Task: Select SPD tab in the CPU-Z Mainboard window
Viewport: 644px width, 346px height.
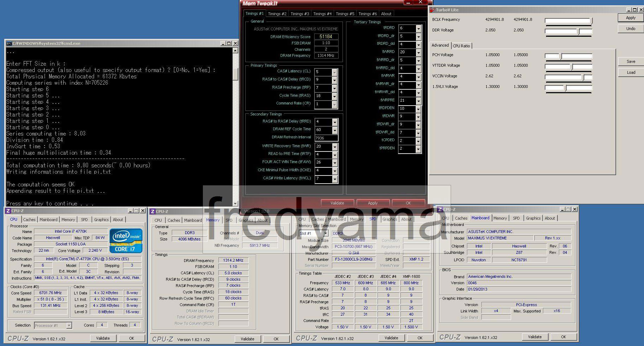Action: click(x=516, y=218)
